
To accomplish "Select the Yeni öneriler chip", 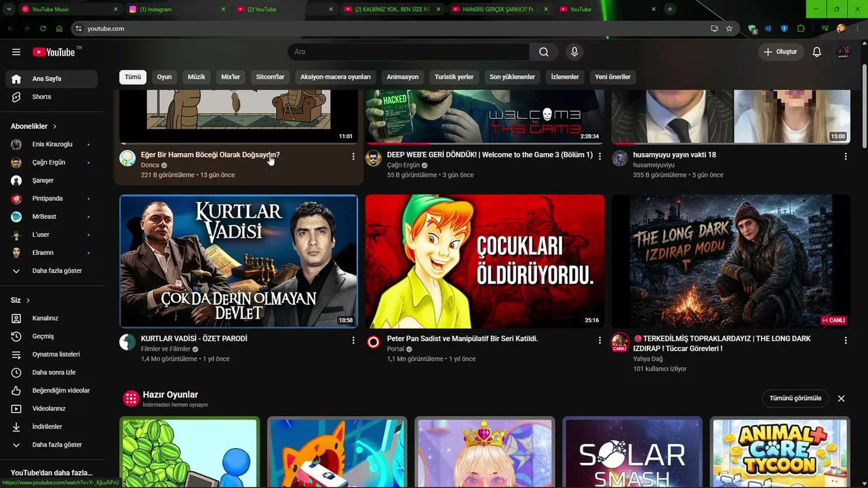I will point(613,77).
